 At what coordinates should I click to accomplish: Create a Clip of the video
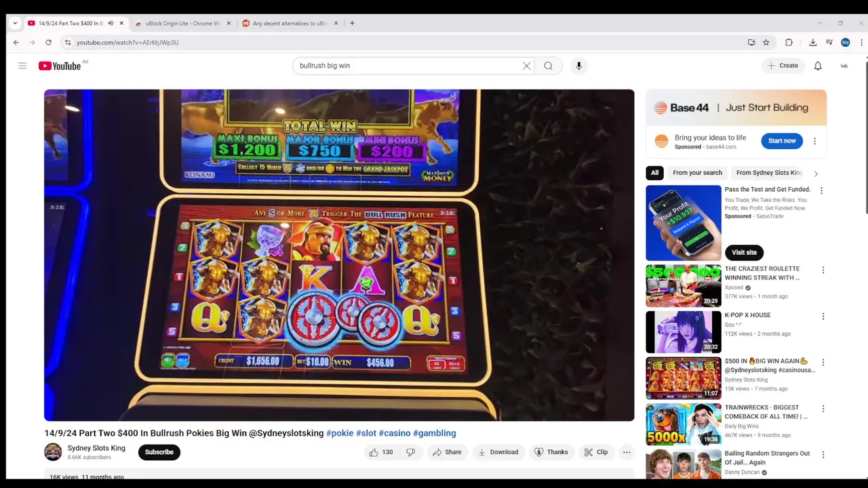[x=596, y=452]
